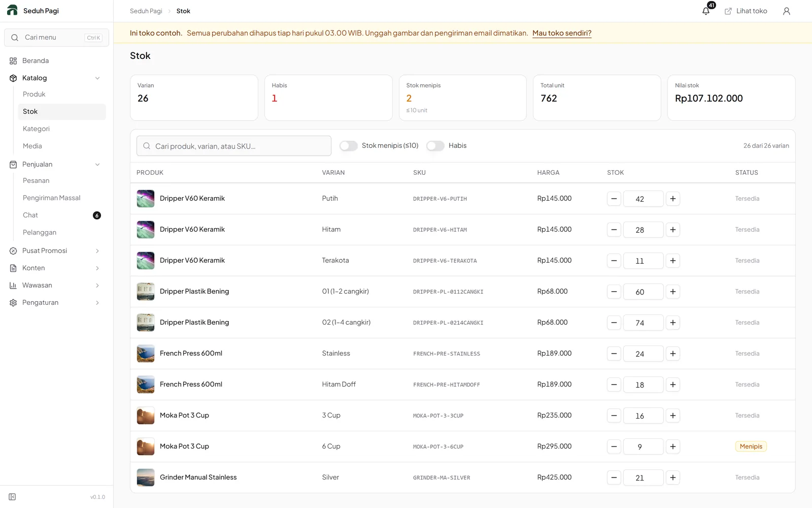Expand the Konten menu
The height and width of the screenshot is (508, 812).
point(56,268)
